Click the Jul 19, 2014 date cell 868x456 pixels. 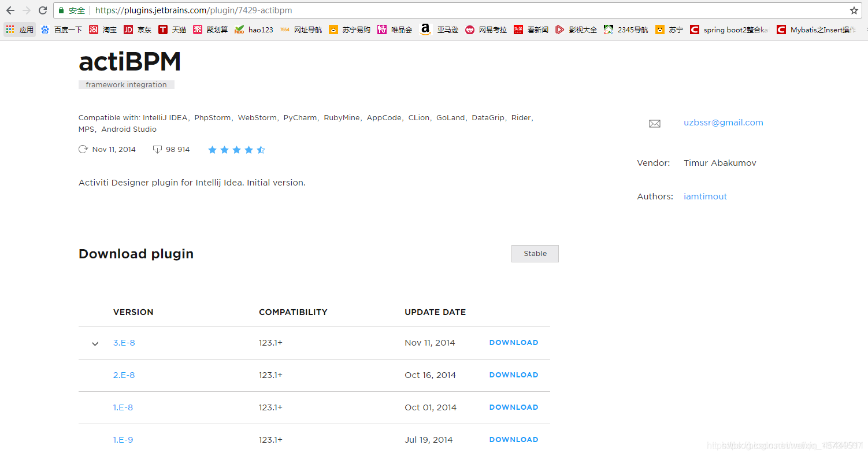tap(429, 440)
